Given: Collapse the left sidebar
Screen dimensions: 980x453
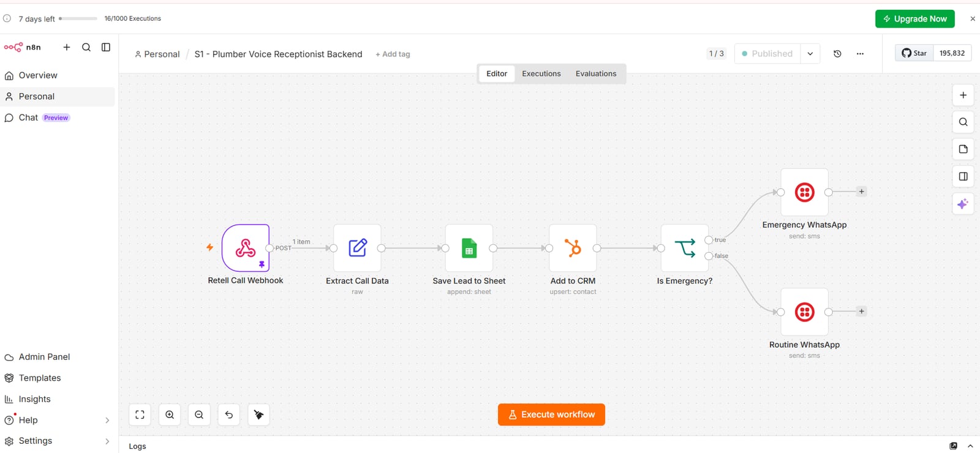Looking at the screenshot, I should 106,47.
